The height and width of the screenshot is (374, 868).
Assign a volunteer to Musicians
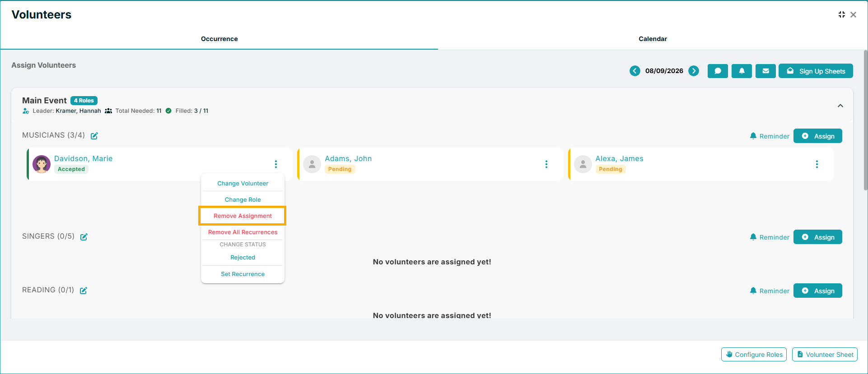[x=818, y=136]
